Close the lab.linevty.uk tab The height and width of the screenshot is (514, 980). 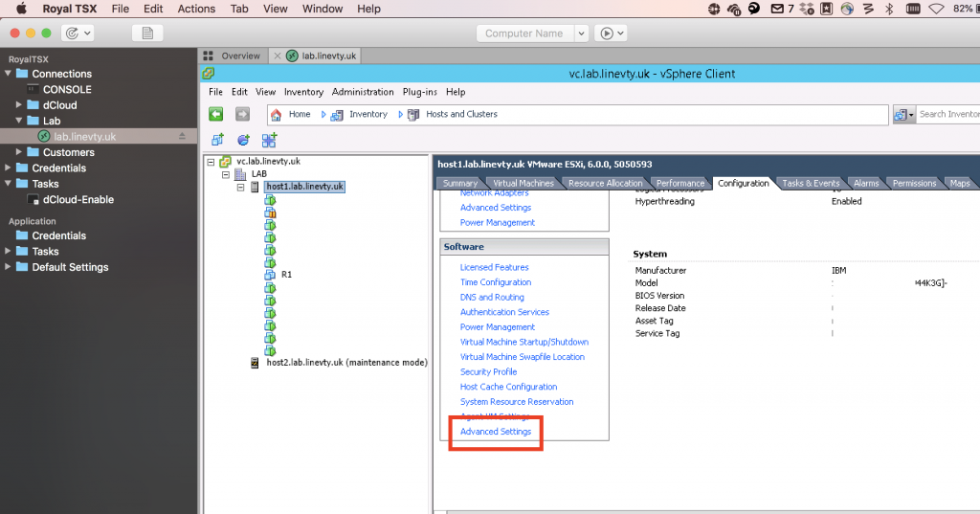(x=278, y=56)
